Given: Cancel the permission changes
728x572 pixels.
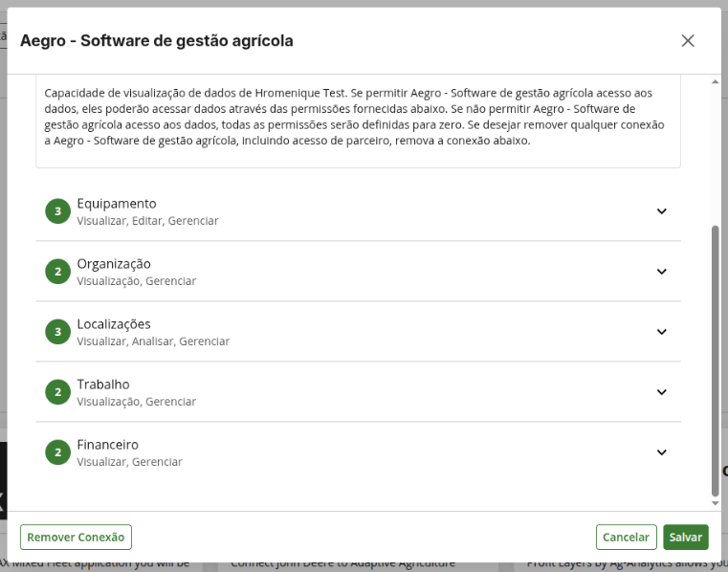Looking at the screenshot, I should (626, 538).
